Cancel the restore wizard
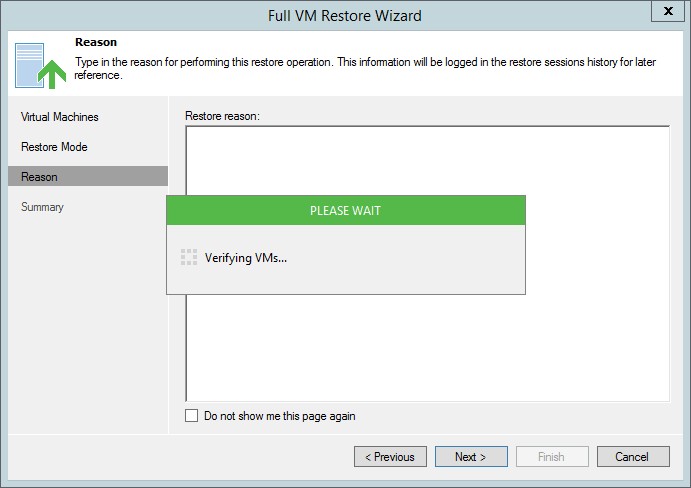 coord(633,457)
